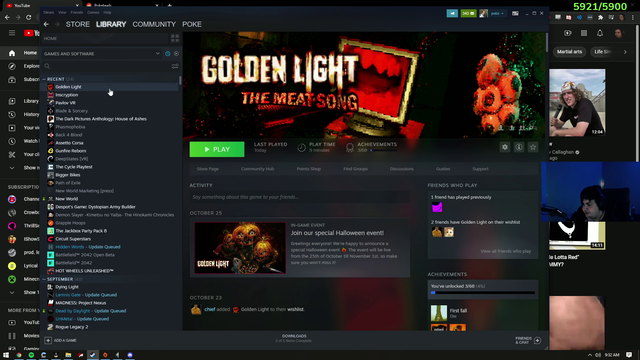
Task: Collapse the RECENT games group
Action: 44,79
